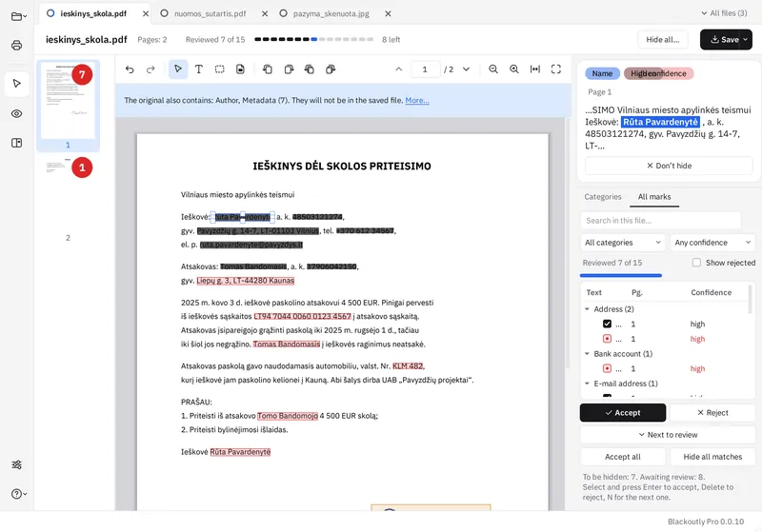Click the zoom in magnifier icon
Image resolution: width=762 pixels, height=532 pixels.
(x=514, y=69)
